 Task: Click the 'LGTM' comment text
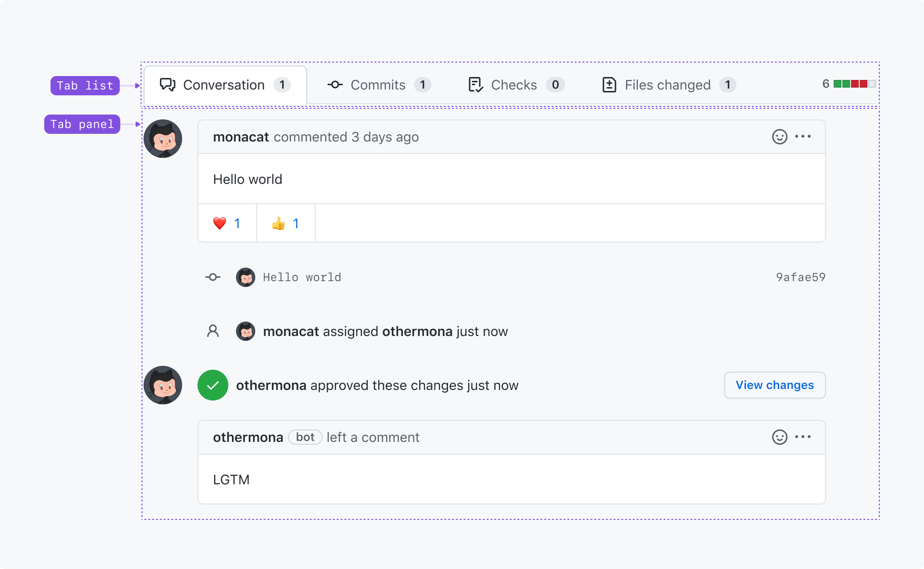[231, 480]
